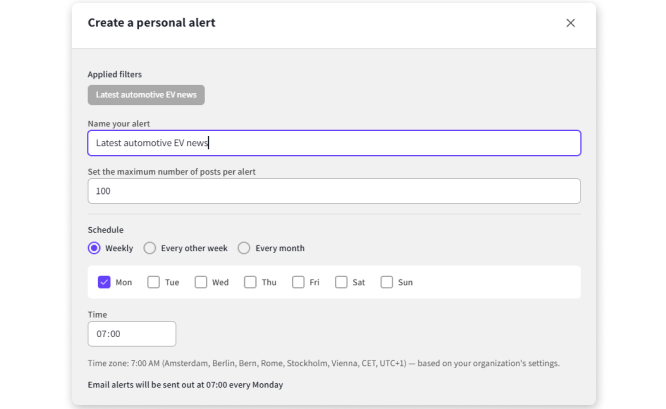Viewport: 666px width, 409px height.
Task: Select the Every other week option
Action: tap(150, 248)
